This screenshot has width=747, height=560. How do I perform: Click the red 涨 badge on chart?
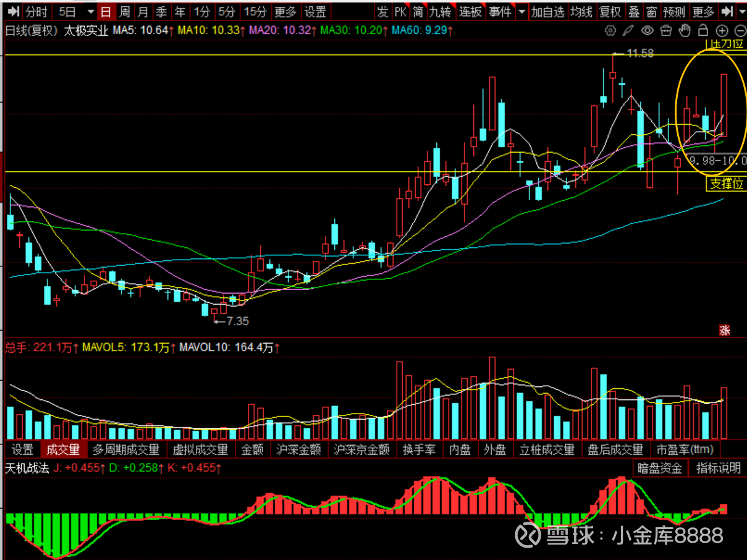pos(724,330)
